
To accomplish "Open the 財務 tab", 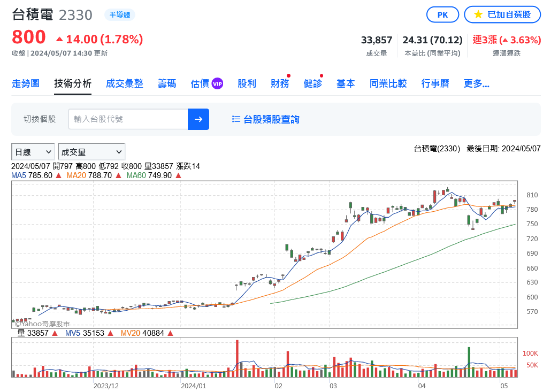I will click(x=280, y=83).
